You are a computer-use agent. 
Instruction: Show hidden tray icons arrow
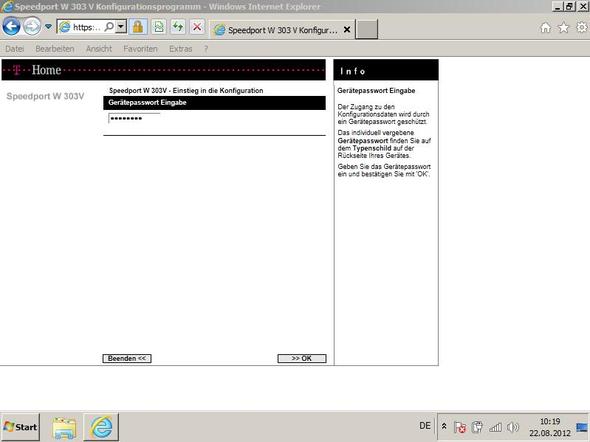pos(444,426)
